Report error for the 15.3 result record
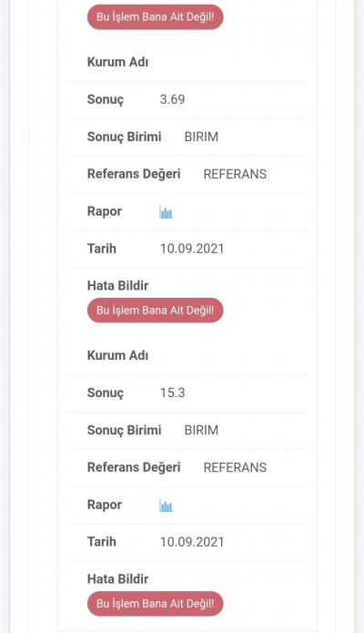This screenshot has width=364, height=633. [x=155, y=604]
